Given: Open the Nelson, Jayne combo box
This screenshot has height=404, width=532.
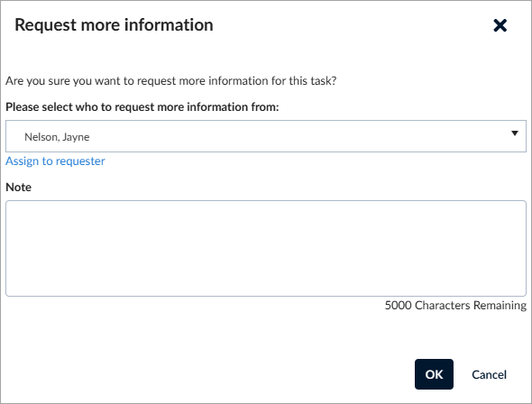Looking at the screenshot, I should tap(266, 136).
